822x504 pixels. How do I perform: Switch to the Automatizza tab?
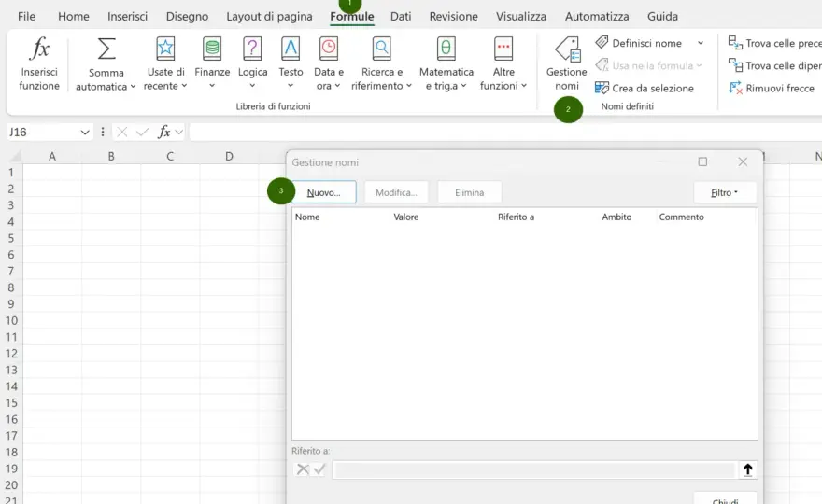[x=597, y=16]
